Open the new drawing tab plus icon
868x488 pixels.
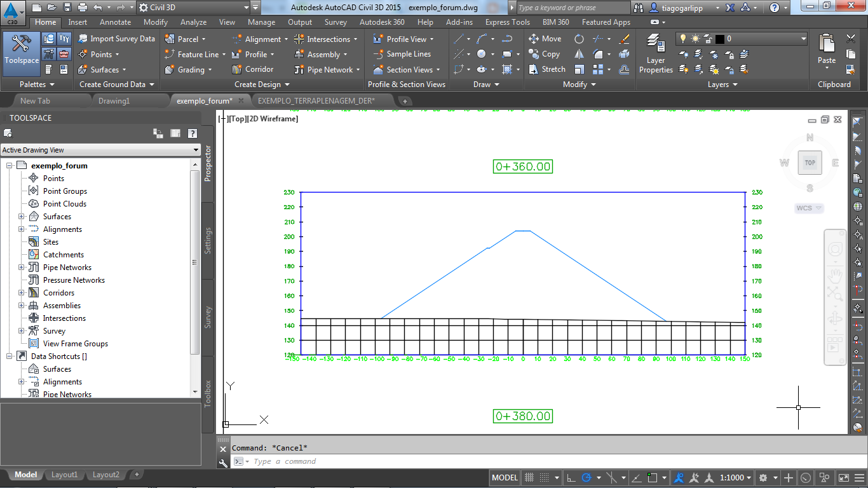pyautogui.click(x=405, y=101)
